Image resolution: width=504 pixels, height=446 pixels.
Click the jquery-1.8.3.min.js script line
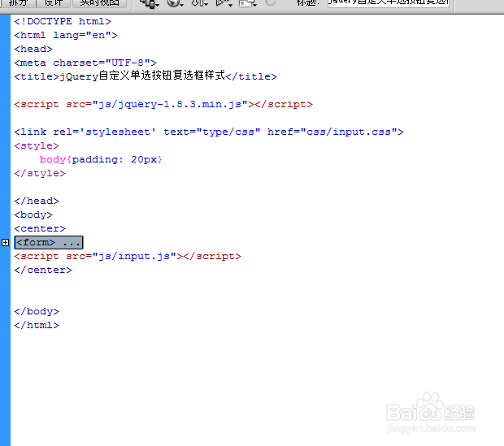point(163,105)
